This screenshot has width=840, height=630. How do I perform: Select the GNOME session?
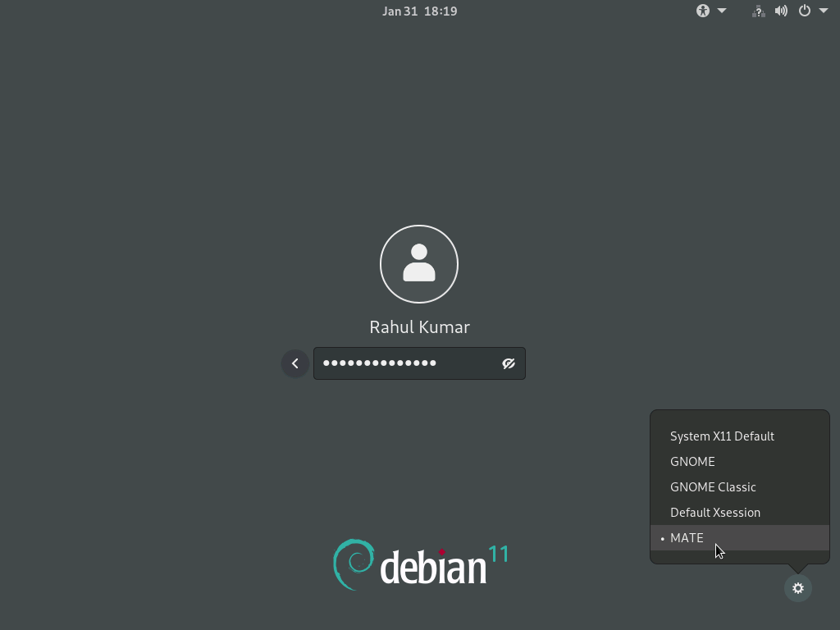coord(692,461)
